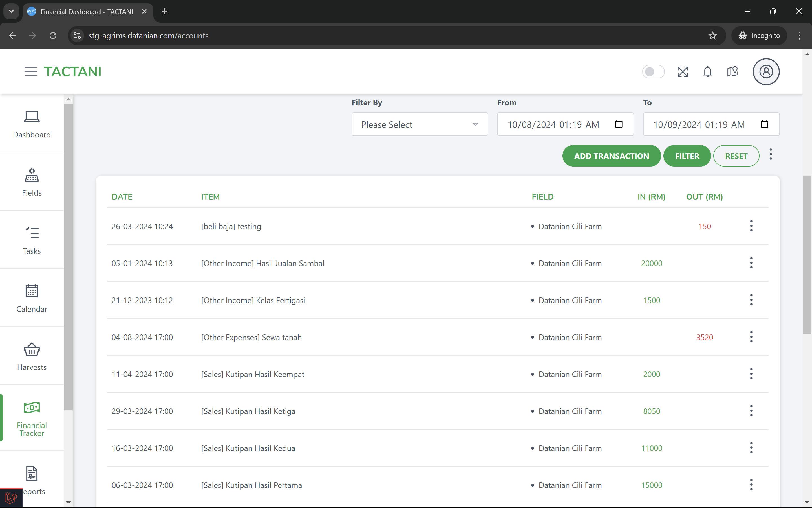Viewport: 812px width, 508px height.
Task: Click the OUT (RM) column header
Action: [x=704, y=197]
